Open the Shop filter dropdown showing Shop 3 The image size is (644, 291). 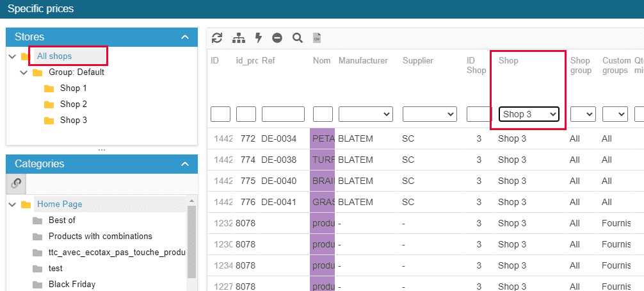(x=529, y=114)
